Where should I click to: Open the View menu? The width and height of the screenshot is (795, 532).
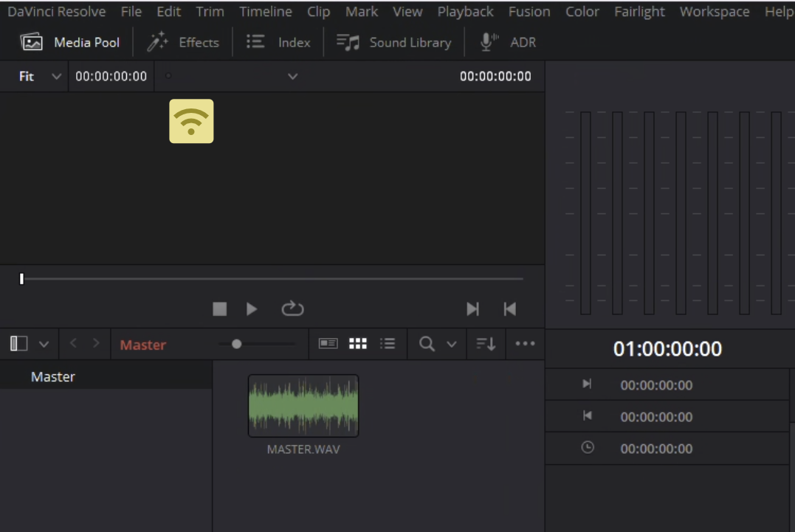coord(407,12)
